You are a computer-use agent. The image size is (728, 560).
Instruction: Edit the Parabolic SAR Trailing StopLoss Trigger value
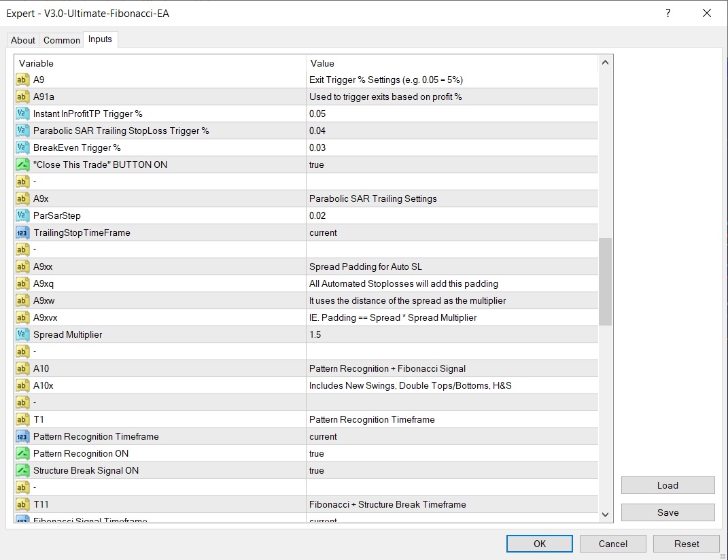click(452, 130)
